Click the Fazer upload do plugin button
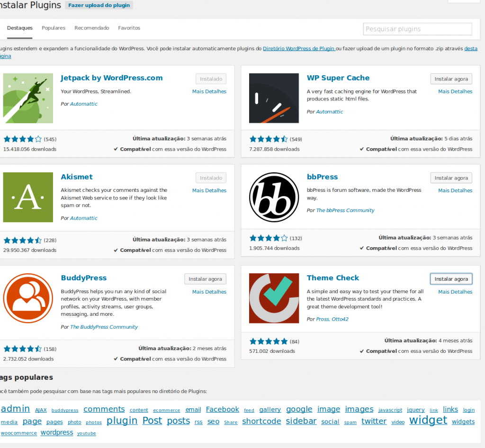The image size is (485, 448). pyautogui.click(x=99, y=5)
